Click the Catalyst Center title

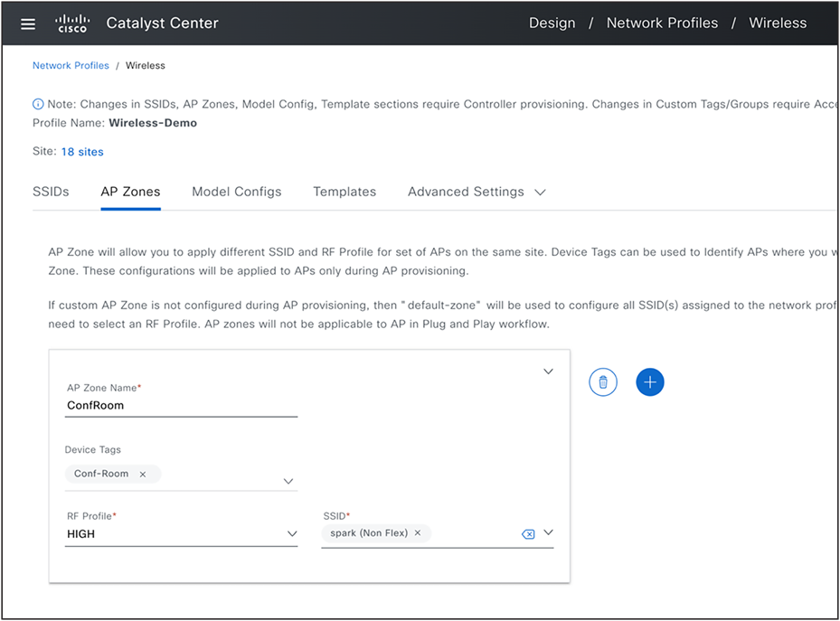coord(163,23)
